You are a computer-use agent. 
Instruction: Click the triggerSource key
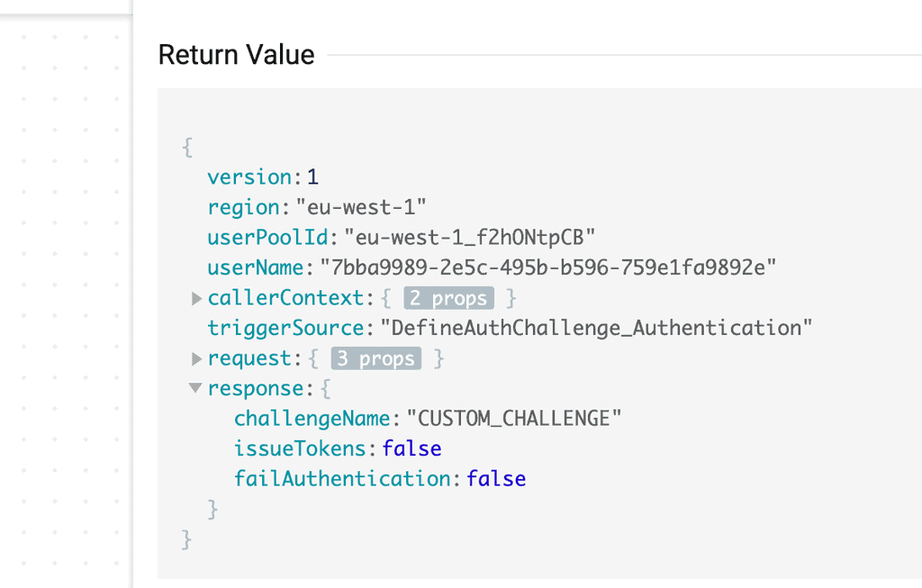click(285, 328)
